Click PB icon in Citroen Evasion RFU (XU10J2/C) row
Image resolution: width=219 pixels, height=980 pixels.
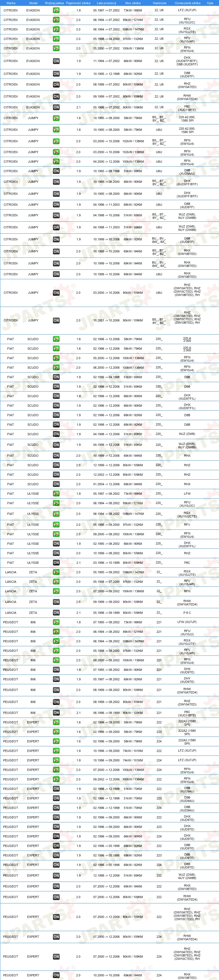pos(56,20)
